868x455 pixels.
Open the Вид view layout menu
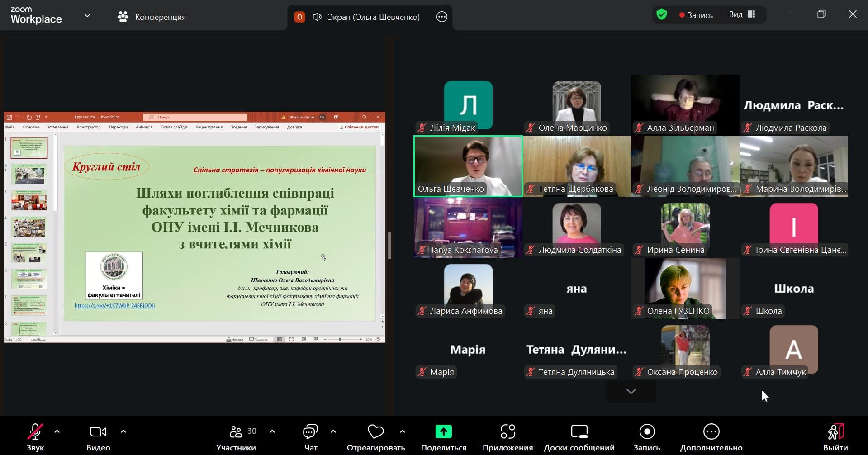[742, 15]
